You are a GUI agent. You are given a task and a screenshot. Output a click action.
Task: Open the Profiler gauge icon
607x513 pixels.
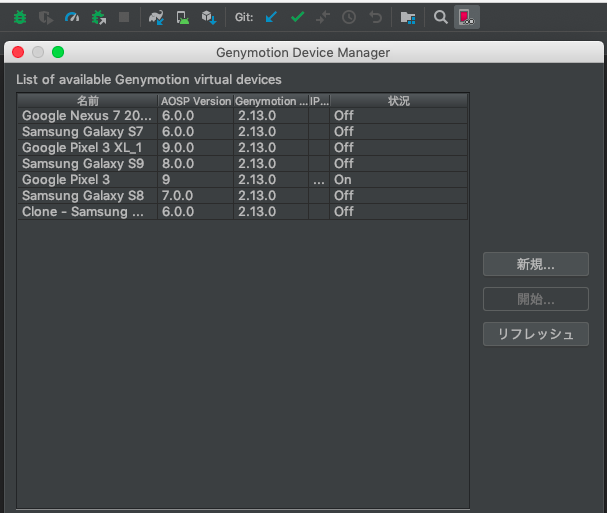[x=72, y=17]
